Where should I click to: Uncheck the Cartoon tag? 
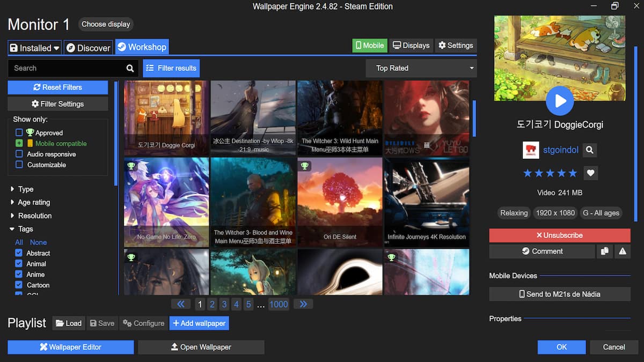tap(19, 285)
